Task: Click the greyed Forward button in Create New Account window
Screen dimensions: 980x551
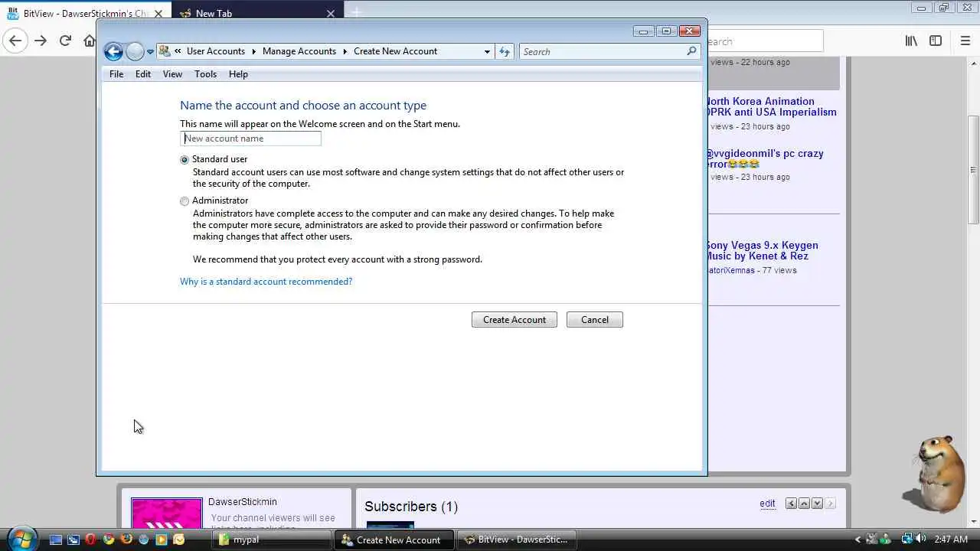Action: (135, 51)
